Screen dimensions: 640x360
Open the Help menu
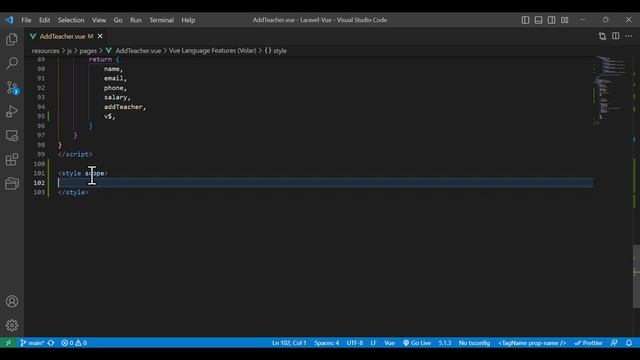point(188,20)
